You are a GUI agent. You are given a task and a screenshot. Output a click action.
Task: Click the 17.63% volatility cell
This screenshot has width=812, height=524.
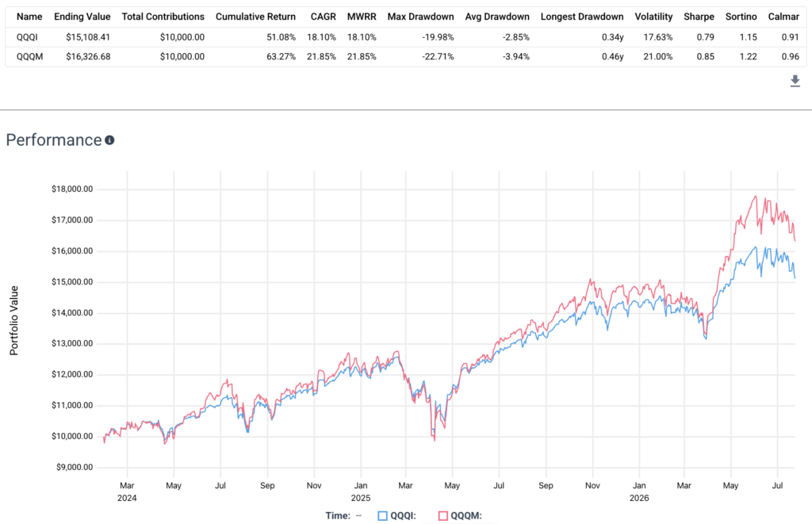[x=657, y=37]
